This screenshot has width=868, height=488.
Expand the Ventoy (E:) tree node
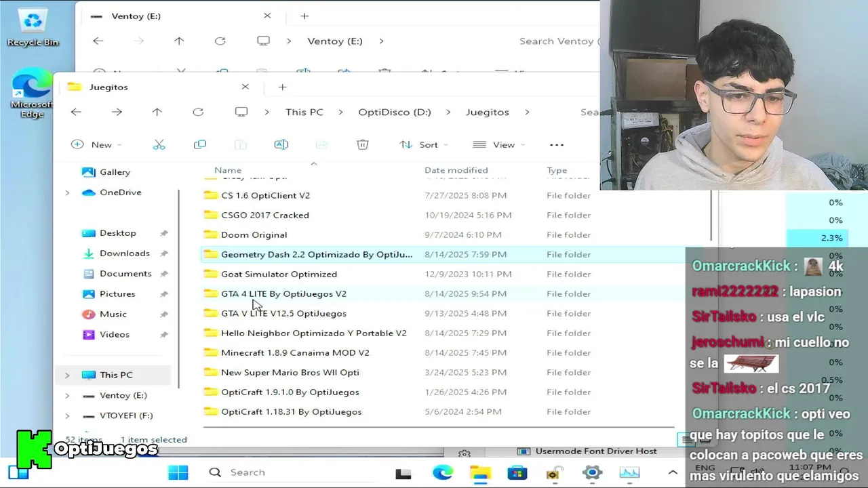67,395
